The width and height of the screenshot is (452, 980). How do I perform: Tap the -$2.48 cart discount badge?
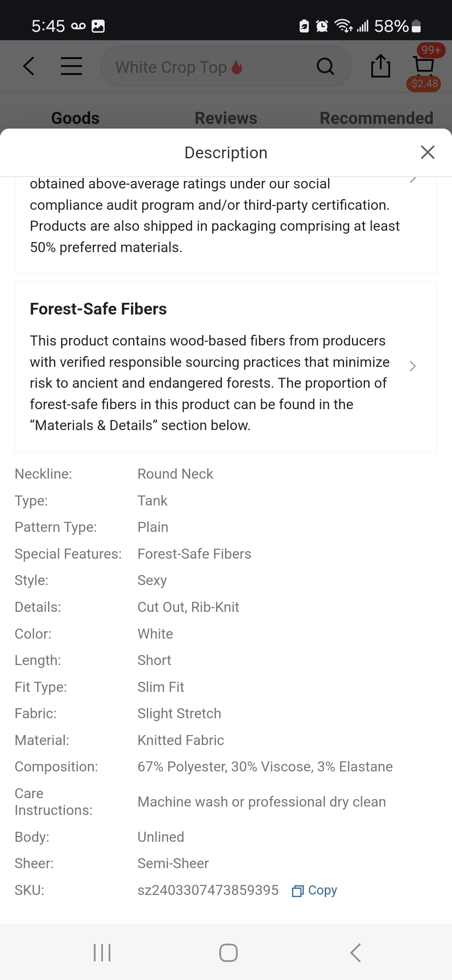[424, 84]
